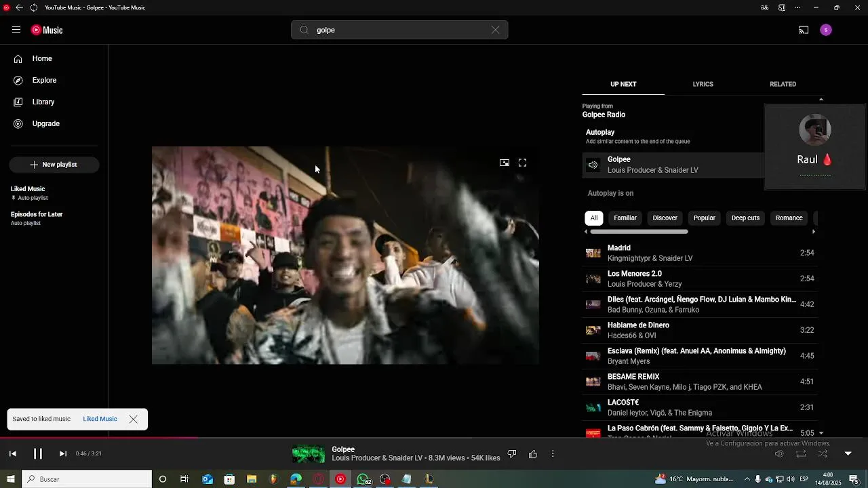Select the All filter chip
The height and width of the screenshot is (488, 868).
594,218
